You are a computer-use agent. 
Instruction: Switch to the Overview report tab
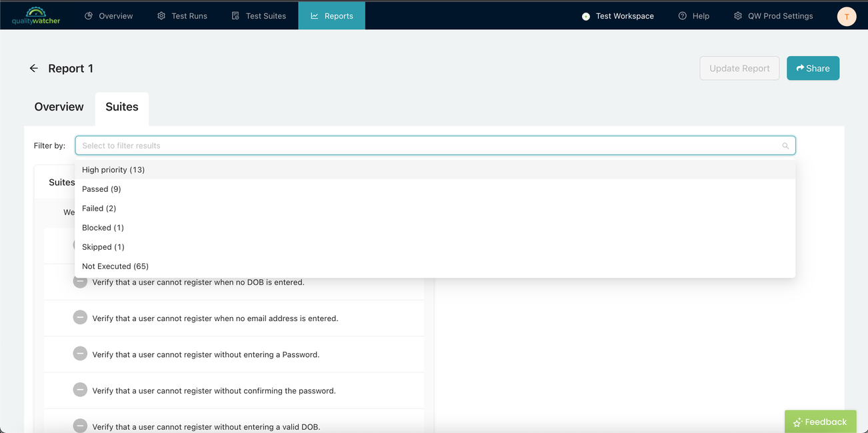pos(59,107)
